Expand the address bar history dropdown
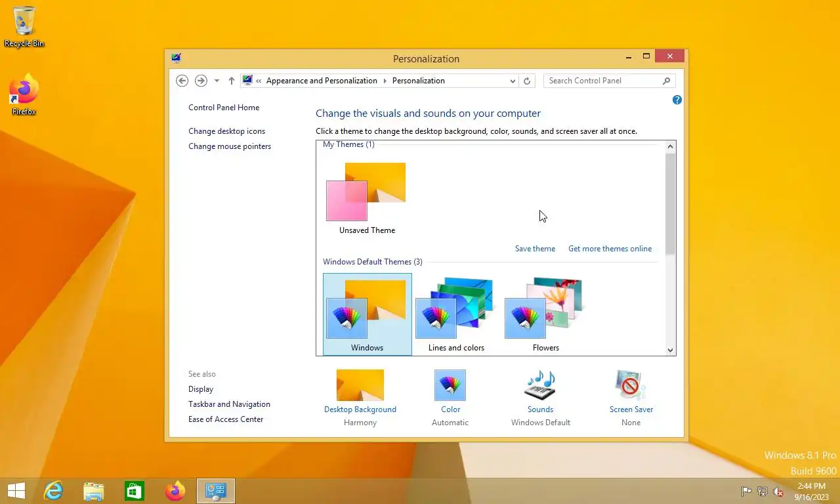This screenshot has width=840, height=504. tap(513, 81)
